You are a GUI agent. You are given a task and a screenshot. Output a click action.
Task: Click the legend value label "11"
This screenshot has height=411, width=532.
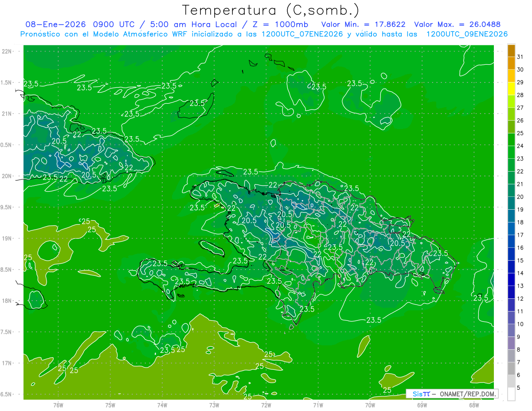click(520, 311)
